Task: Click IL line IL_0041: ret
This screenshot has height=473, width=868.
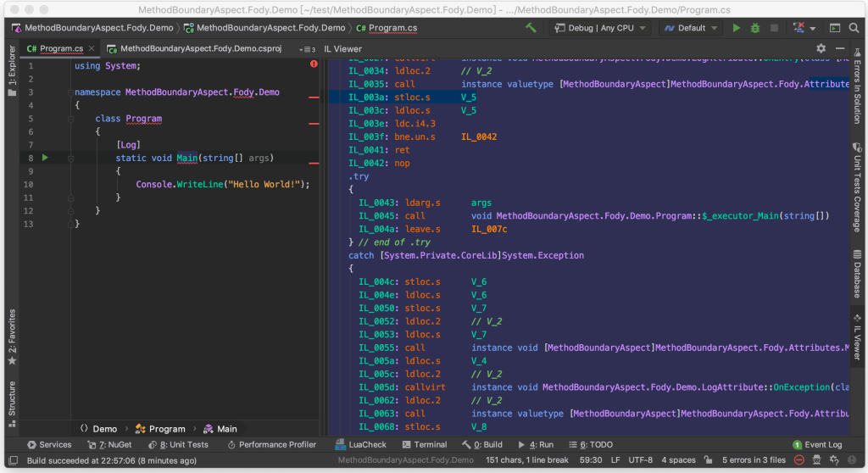Action: [x=379, y=150]
